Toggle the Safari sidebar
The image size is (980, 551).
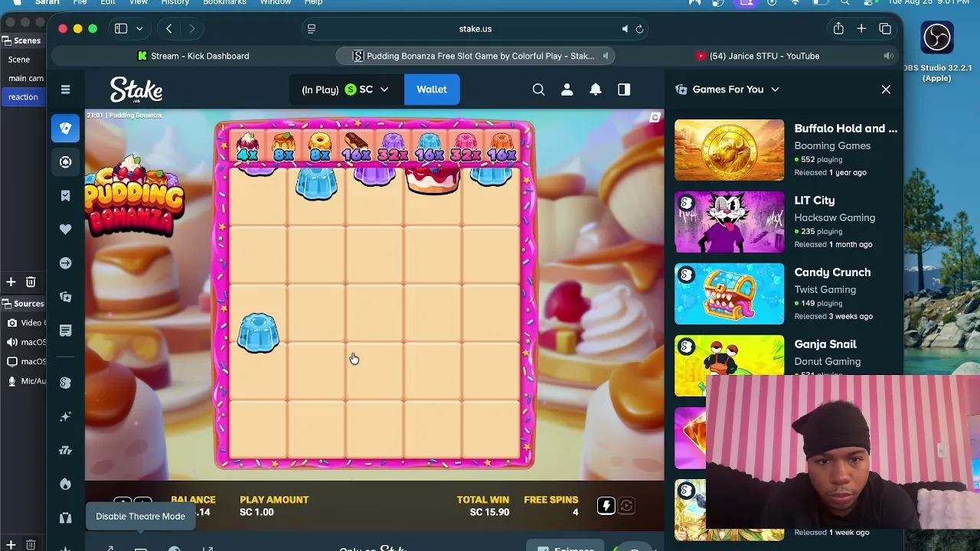click(x=121, y=29)
